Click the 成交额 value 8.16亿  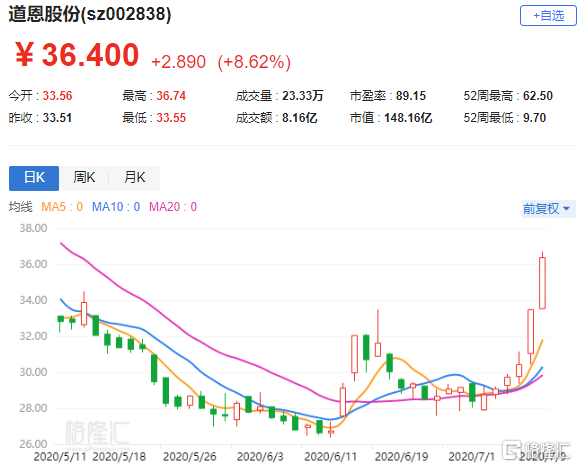300,118
